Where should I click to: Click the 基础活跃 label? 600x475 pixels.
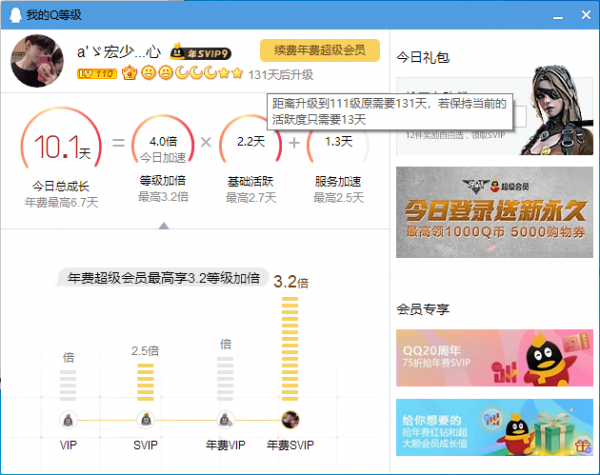pyautogui.click(x=251, y=181)
